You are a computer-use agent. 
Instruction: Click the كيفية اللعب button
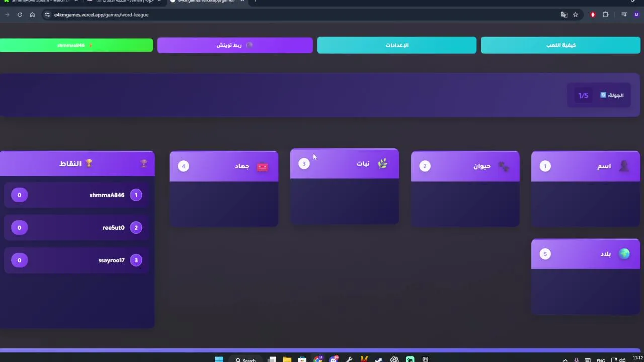560,45
